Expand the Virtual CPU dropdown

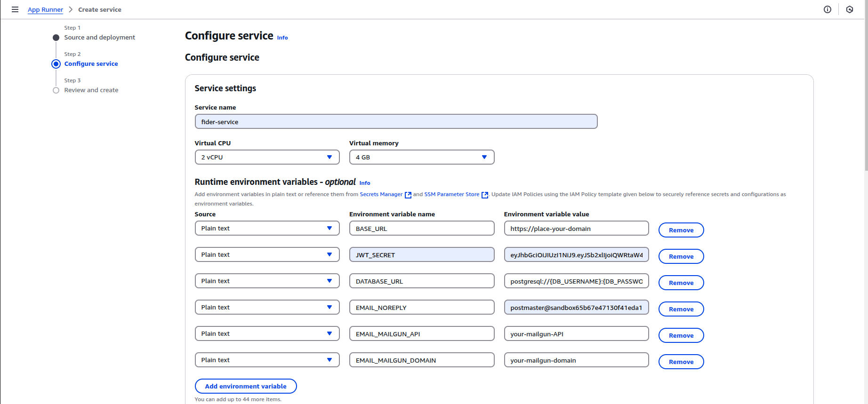pos(267,157)
